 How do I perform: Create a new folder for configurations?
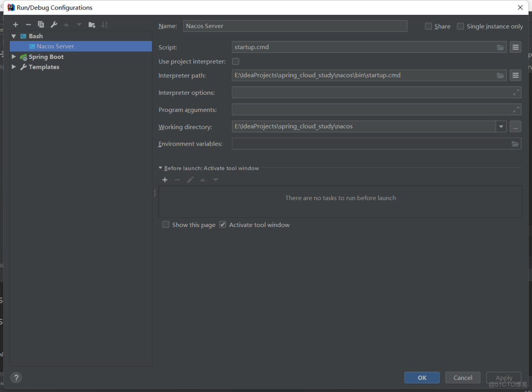tap(92, 25)
